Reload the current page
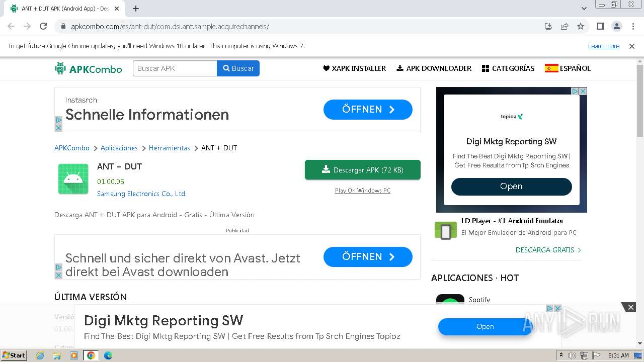This screenshot has height=362, width=644. coord(43,26)
